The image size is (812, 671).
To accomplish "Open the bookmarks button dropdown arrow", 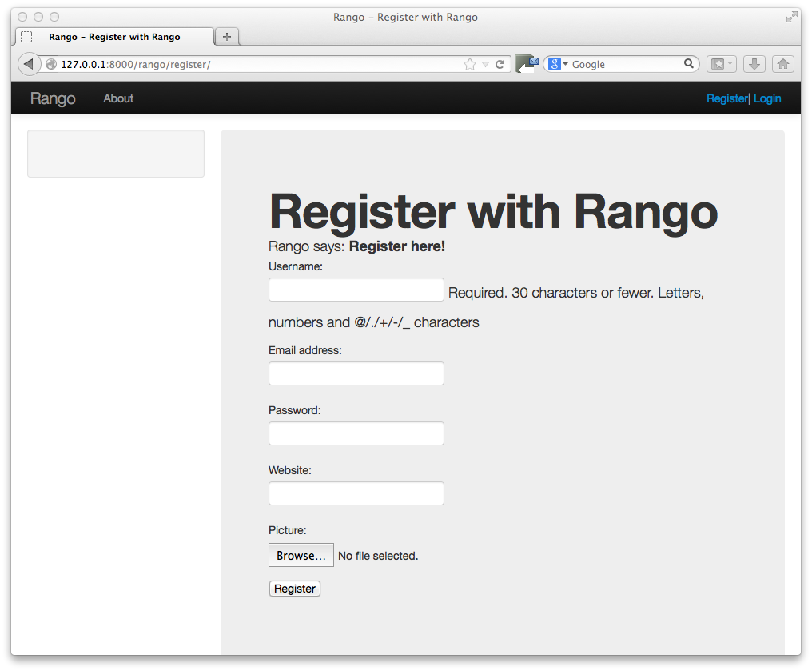I will click(728, 63).
